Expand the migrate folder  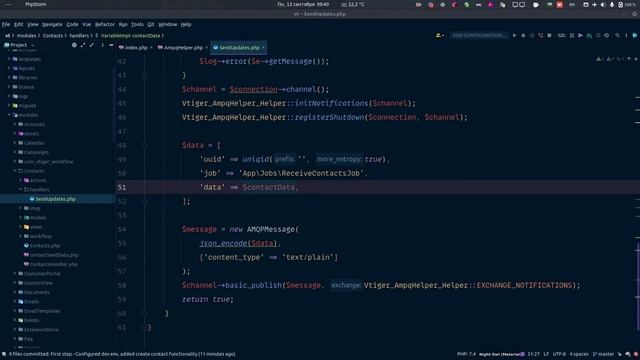click(x=9, y=105)
